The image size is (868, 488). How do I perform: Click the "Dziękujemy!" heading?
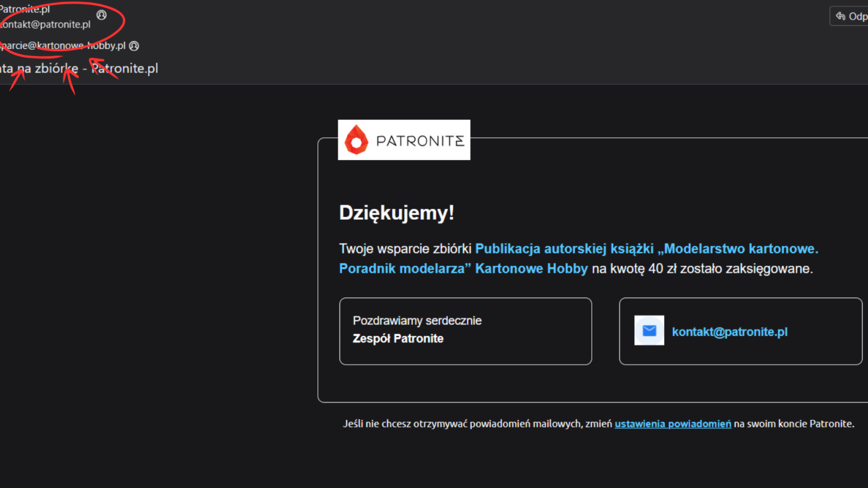pyautogui.click(x=396, y=213)
